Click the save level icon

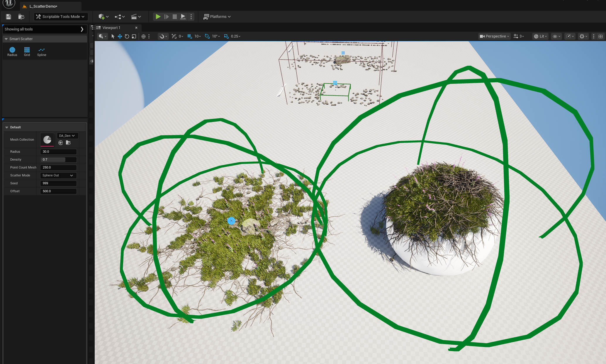(8, 17)
